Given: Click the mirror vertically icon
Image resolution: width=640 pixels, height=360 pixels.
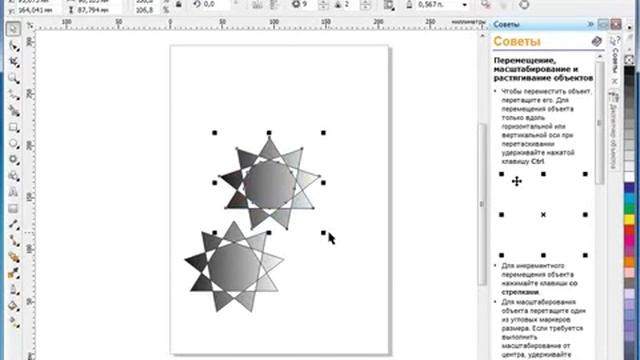Looking at the screenshot, I should click(274, 4).
